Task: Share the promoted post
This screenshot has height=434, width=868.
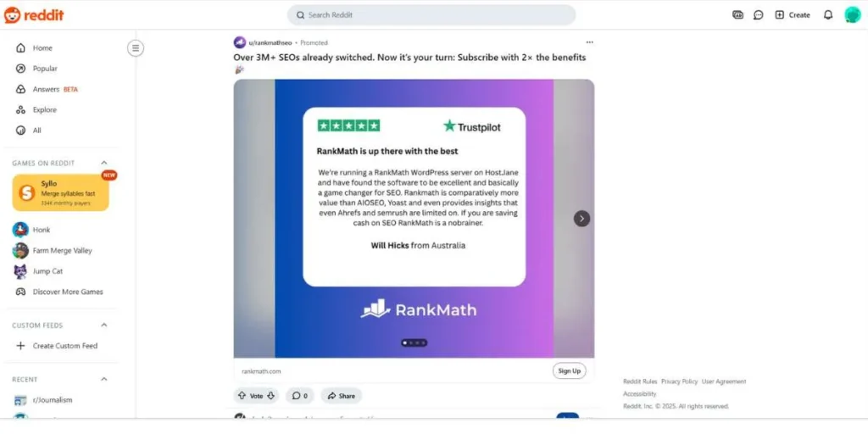Action: pyautogui.click(x=341, y=396)
